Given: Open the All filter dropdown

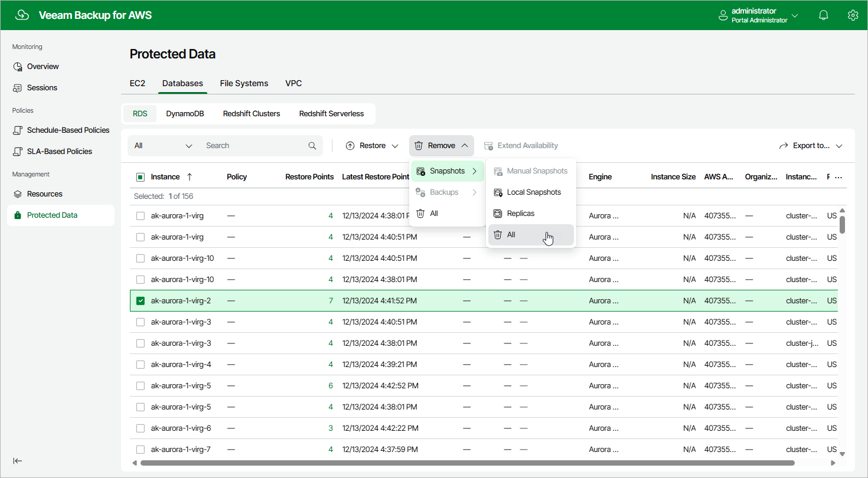Looking at the screenshot, I should coord(164,146).
